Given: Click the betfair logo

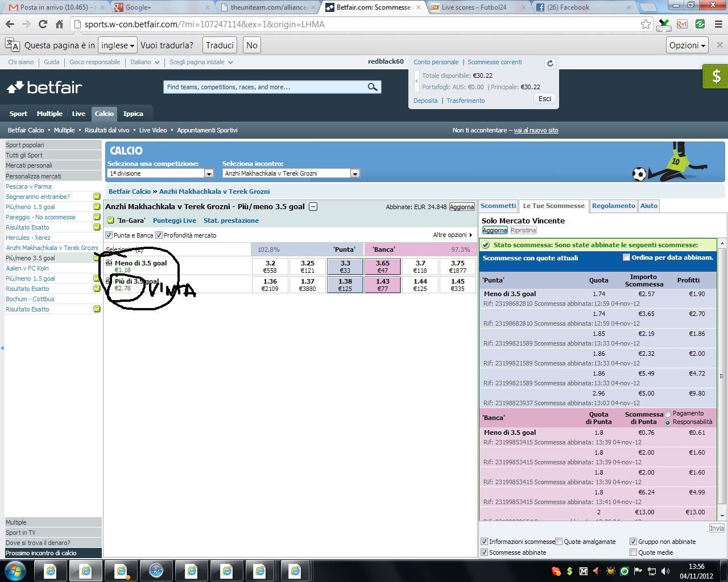Looking at the screenshot, I should tap(44, 88).
